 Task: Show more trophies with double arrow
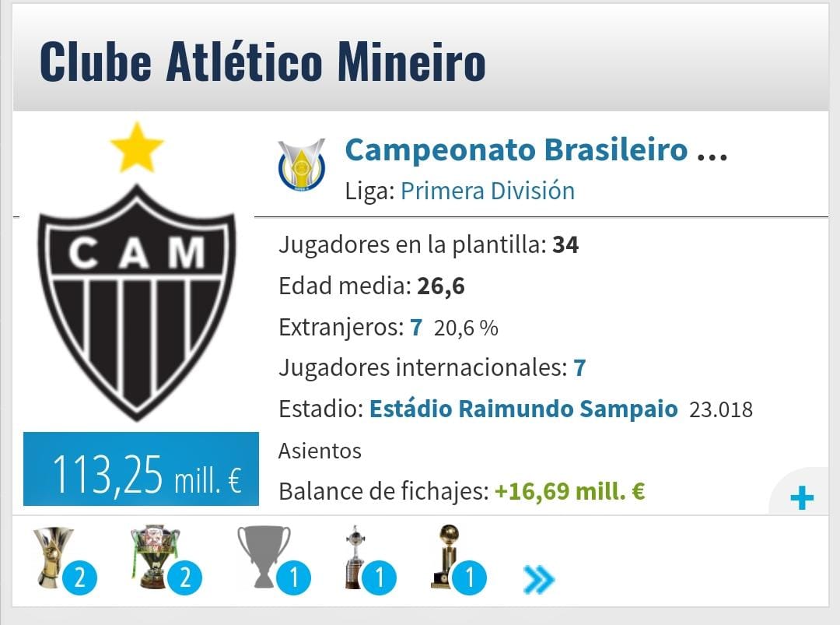point(539,579)
